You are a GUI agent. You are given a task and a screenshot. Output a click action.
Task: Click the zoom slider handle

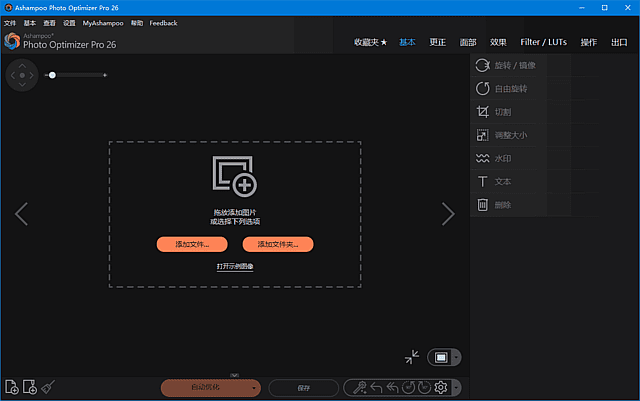(50, 75)
